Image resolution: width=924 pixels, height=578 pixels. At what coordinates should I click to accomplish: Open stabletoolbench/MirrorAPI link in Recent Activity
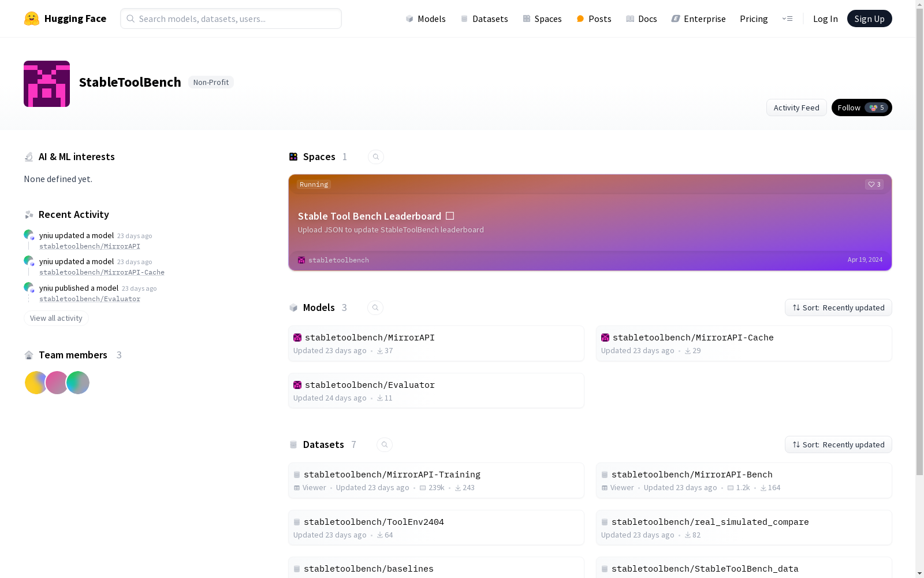pyautogui.click(x=90, y=246)
